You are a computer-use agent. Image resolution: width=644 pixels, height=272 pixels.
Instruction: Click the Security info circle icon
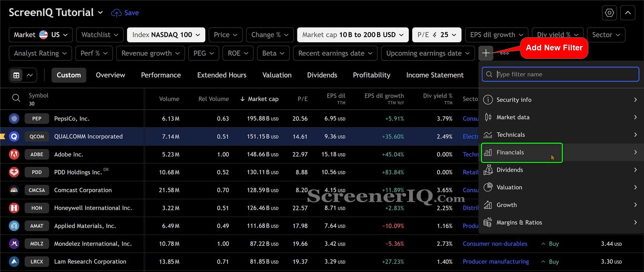coord(488,100)
